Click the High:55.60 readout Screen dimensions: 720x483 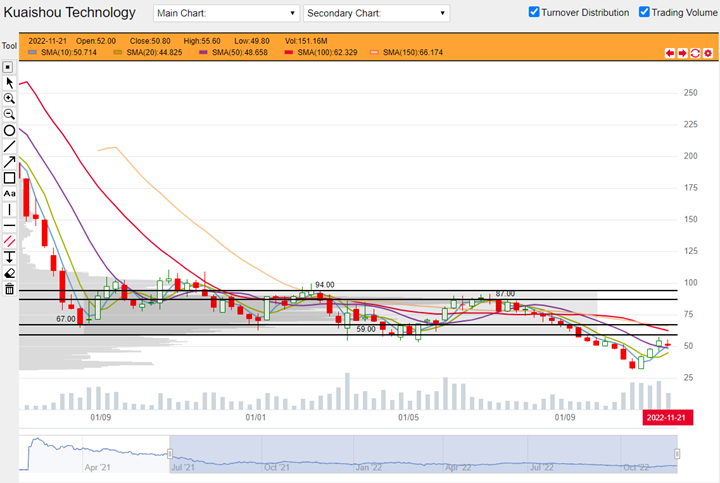[x=202, y=41]
